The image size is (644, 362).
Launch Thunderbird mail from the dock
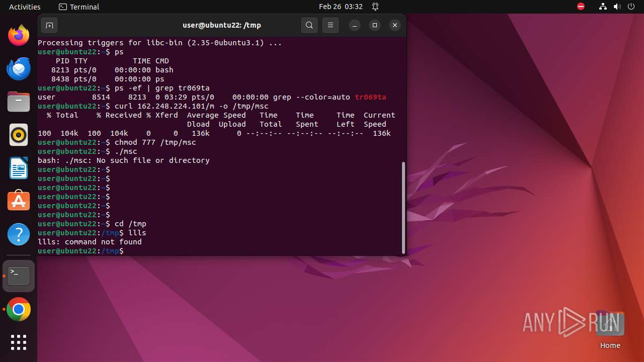click(19, 68)
